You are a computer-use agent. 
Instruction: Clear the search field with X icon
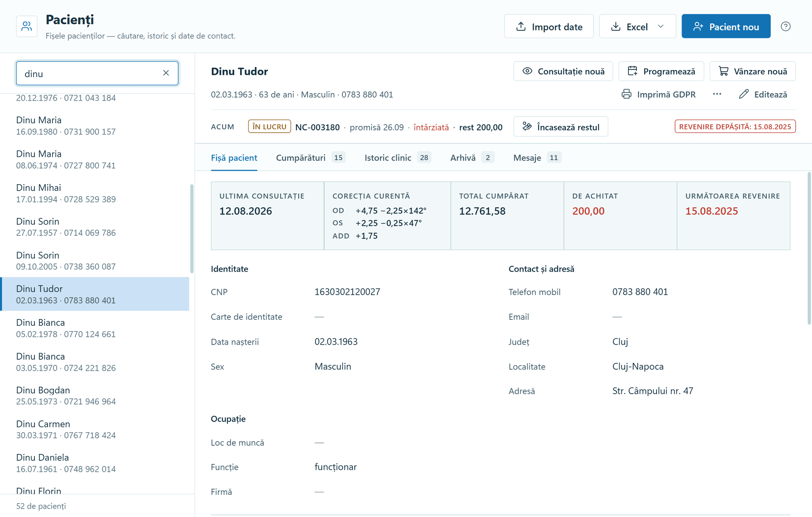click(166, 73)
